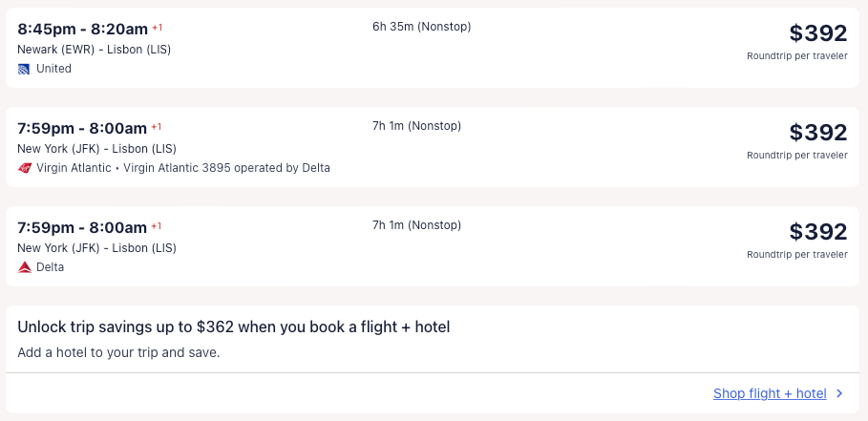Choose the 7:59pm Virgin Atlantic flight time

click(x=82, y=128)
